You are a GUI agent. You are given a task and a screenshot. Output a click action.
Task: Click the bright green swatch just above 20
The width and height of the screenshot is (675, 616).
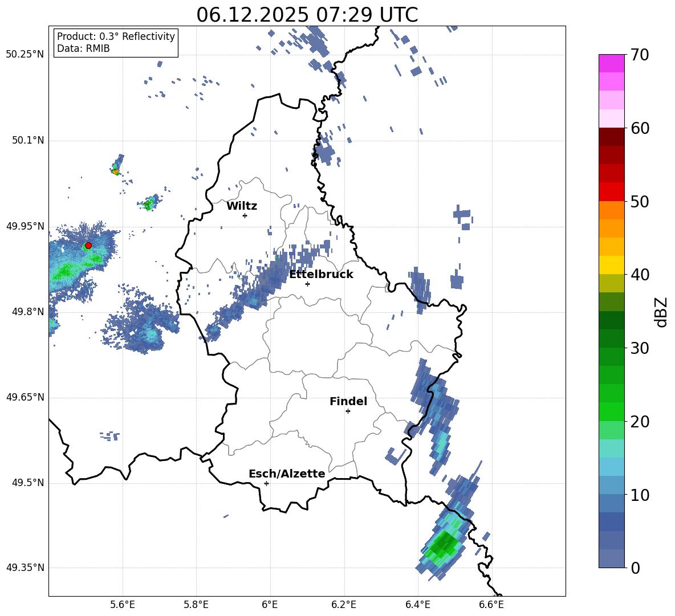(x=611, y=411)
